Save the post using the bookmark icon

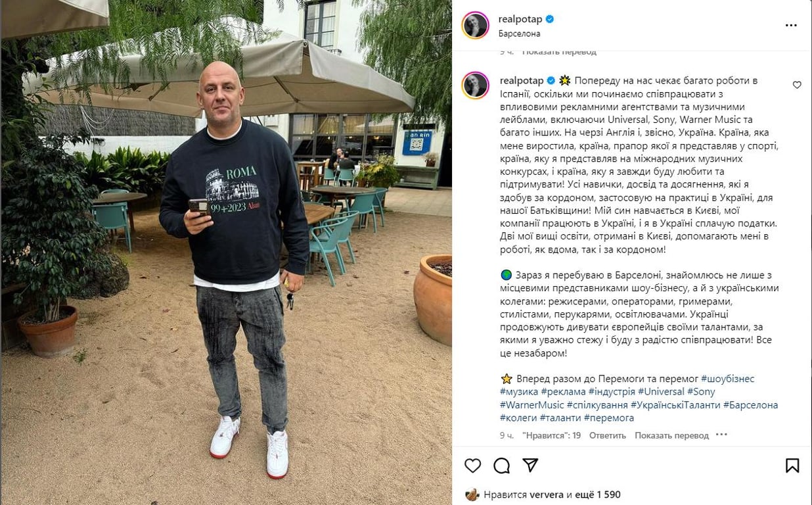(792, 466)
